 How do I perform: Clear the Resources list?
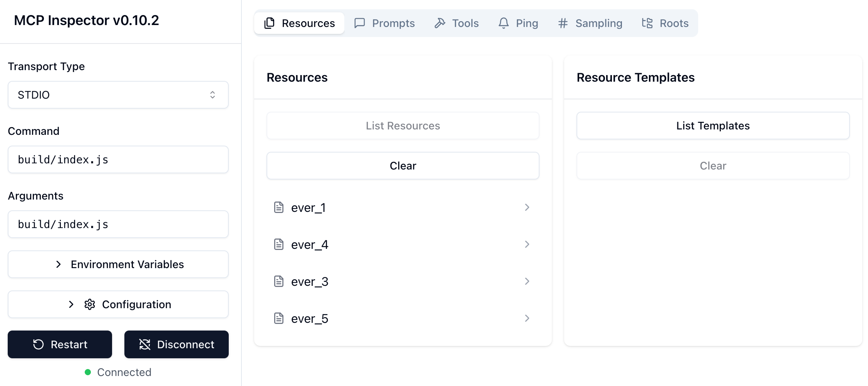pos(402,166)
